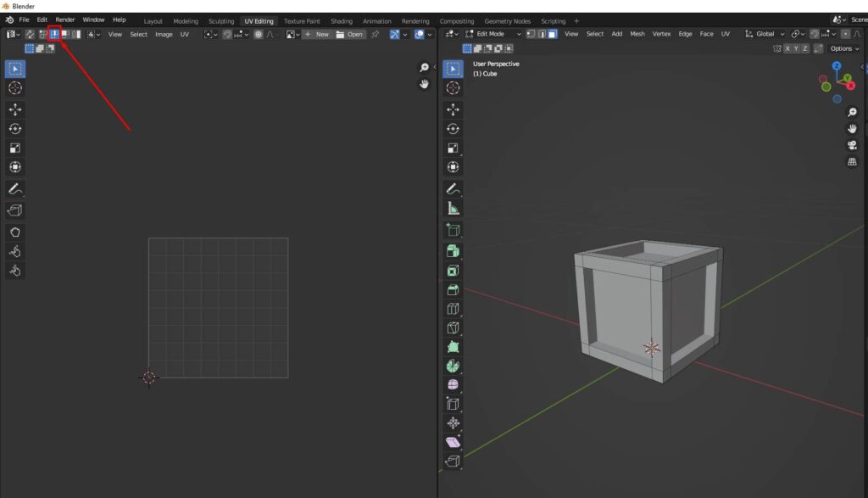This screenshot has height=498, width=868.
Task: Open Global transform orientation dropdown
Action: point(765,34)
